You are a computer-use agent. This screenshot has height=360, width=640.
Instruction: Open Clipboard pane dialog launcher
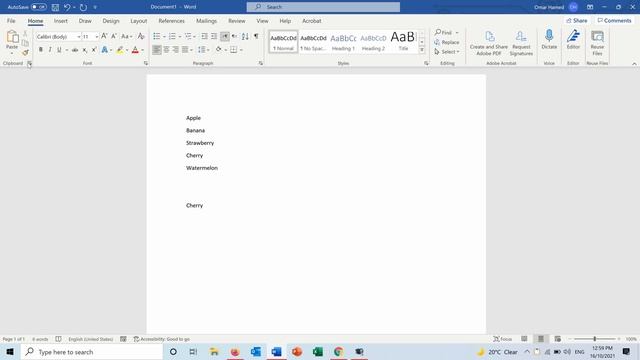(29, 63)
